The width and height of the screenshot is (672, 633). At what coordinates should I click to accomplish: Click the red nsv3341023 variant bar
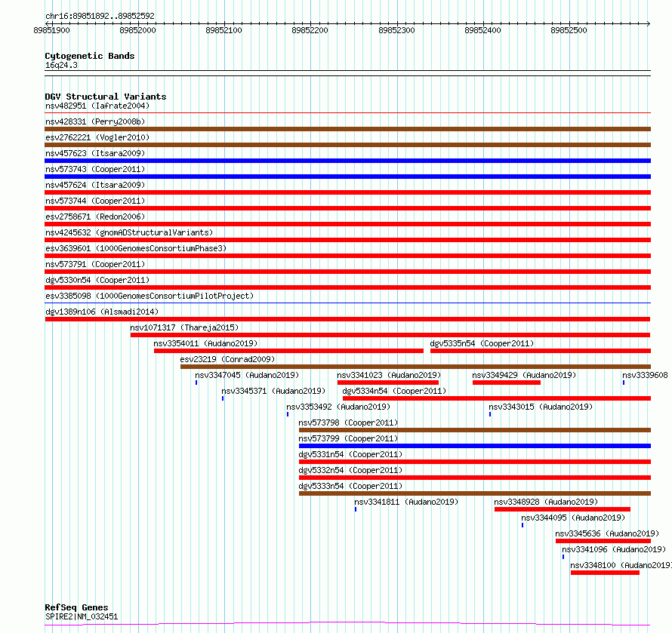click(x=388, y=383)
